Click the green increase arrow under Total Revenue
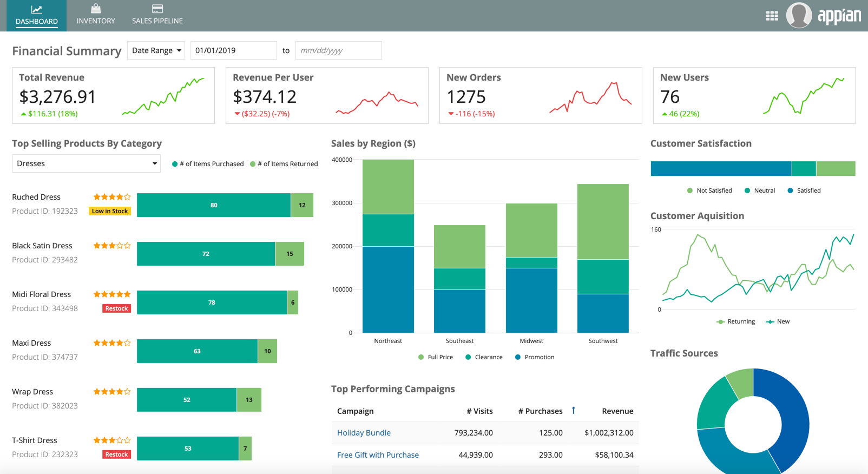Image resolution: width=868 pixels, height=474 pixels. pyautogui.click(x=23, y=114)
